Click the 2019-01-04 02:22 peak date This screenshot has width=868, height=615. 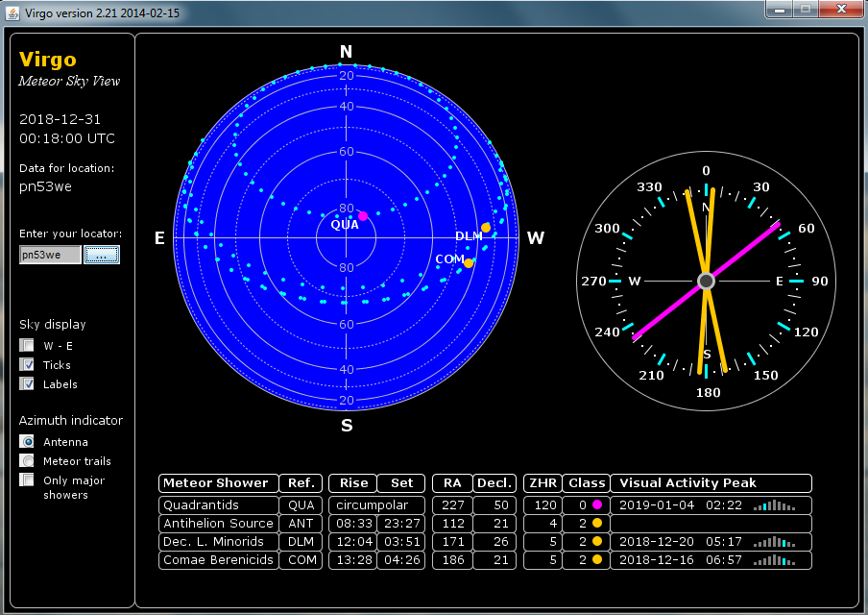pos(681,505)
